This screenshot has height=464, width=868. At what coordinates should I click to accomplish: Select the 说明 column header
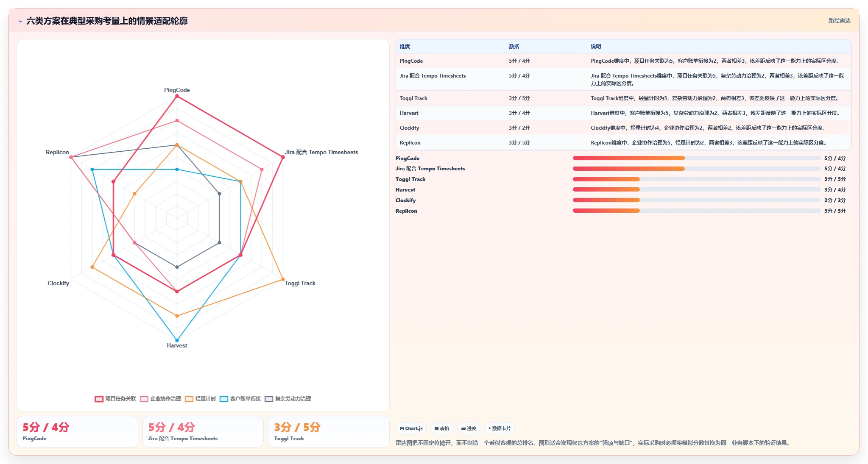click(x=596, y=47)
